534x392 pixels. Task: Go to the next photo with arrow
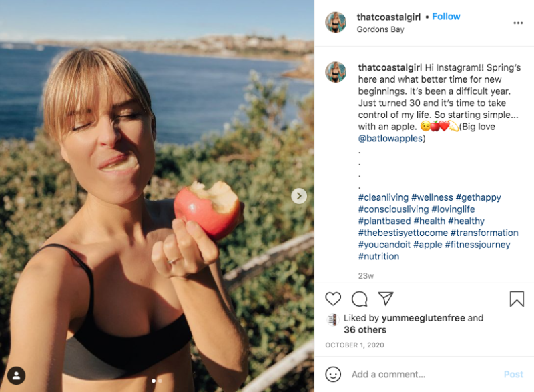[x=299, y=196]
